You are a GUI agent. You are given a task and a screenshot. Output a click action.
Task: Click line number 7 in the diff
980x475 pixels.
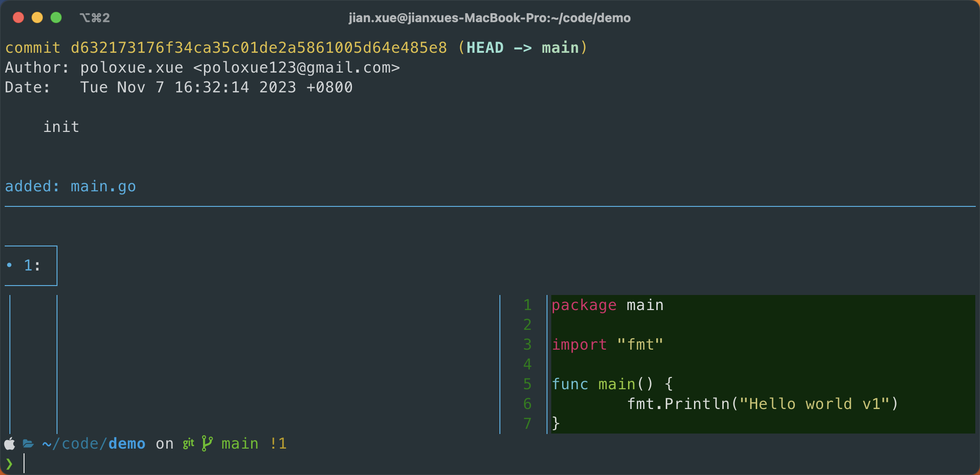tap(527, 424)
